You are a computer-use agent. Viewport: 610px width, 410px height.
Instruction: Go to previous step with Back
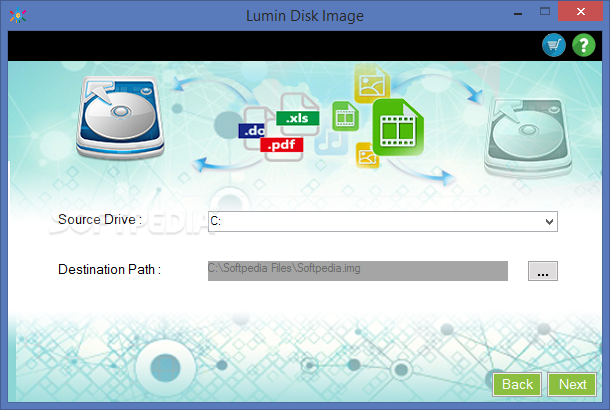(x=517, y=384)
